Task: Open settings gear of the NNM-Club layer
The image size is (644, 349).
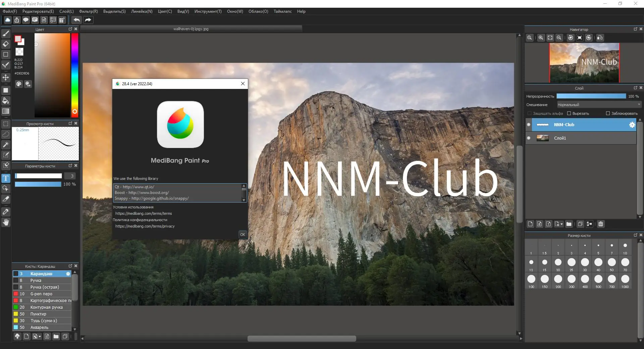Action: [x=632, y=125]
